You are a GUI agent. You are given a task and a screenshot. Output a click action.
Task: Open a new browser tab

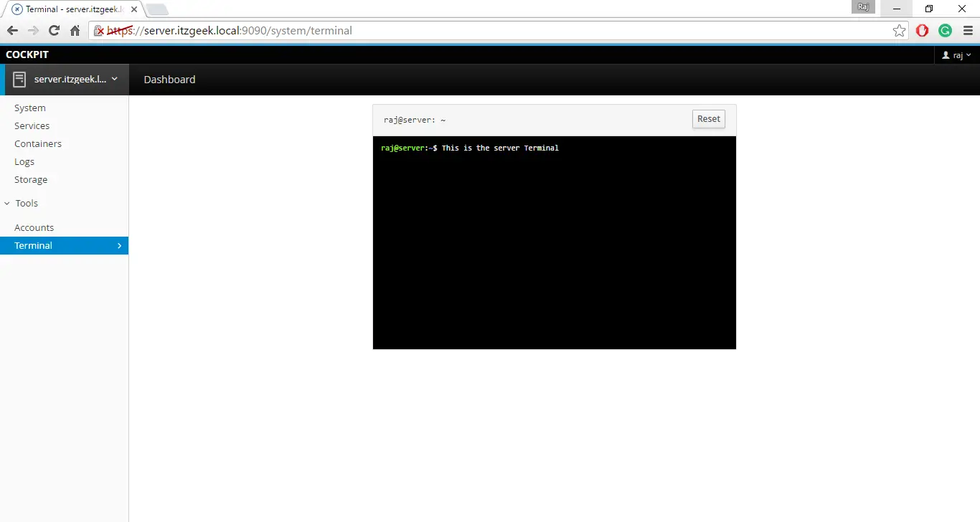click(x=157, y=9)
